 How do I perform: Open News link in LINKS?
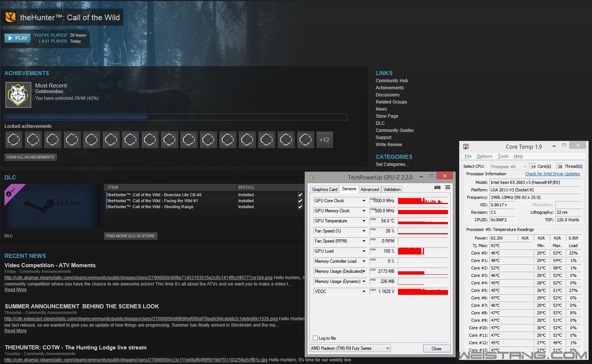click(381, 109)
